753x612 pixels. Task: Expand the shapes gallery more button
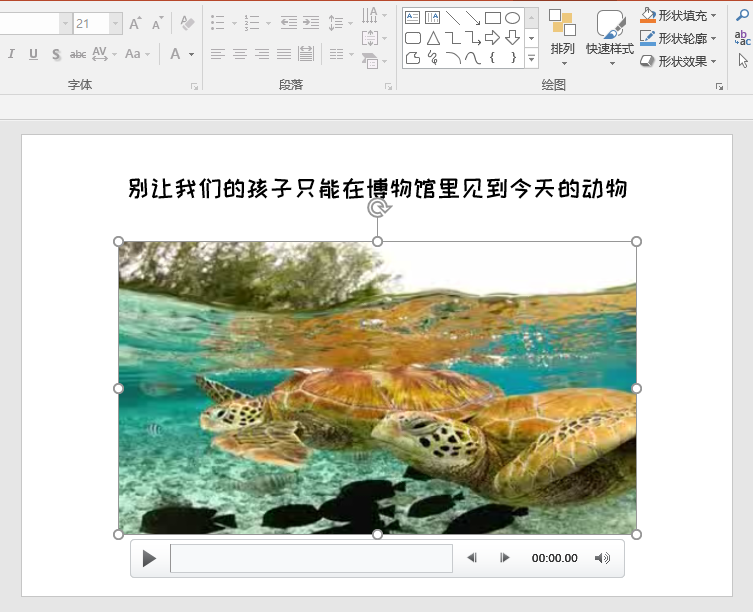click(532, 59)
